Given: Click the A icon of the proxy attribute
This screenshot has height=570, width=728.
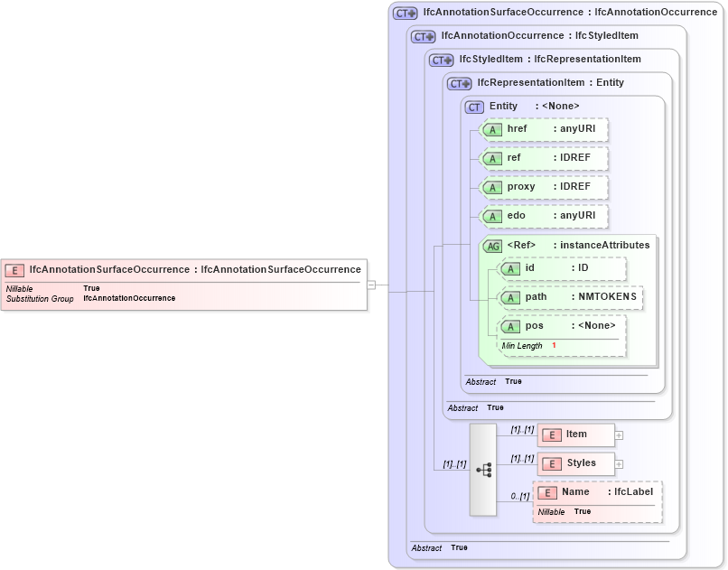Looking at the screenshot, I should click(493, 187).
